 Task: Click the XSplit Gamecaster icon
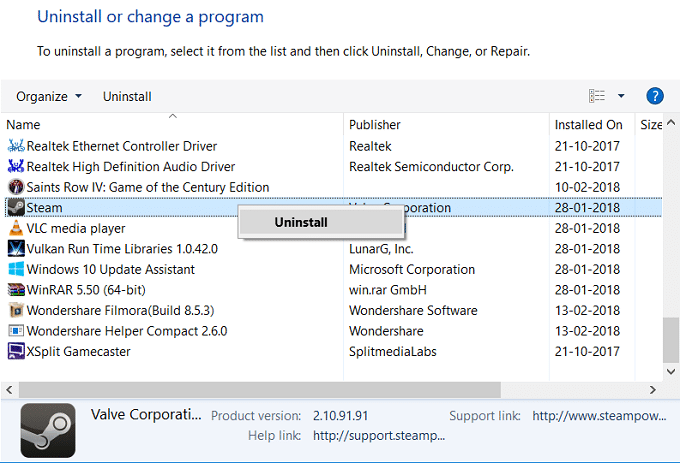click(15, 352)
